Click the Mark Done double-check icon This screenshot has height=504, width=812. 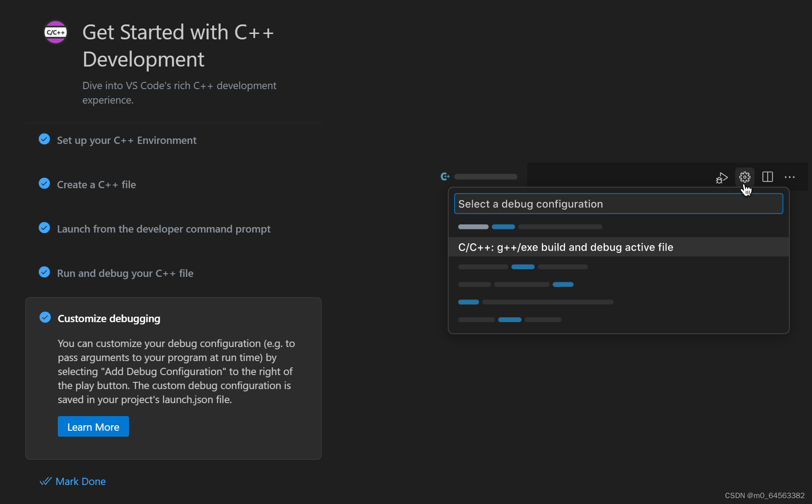click(x=46, y=481)
